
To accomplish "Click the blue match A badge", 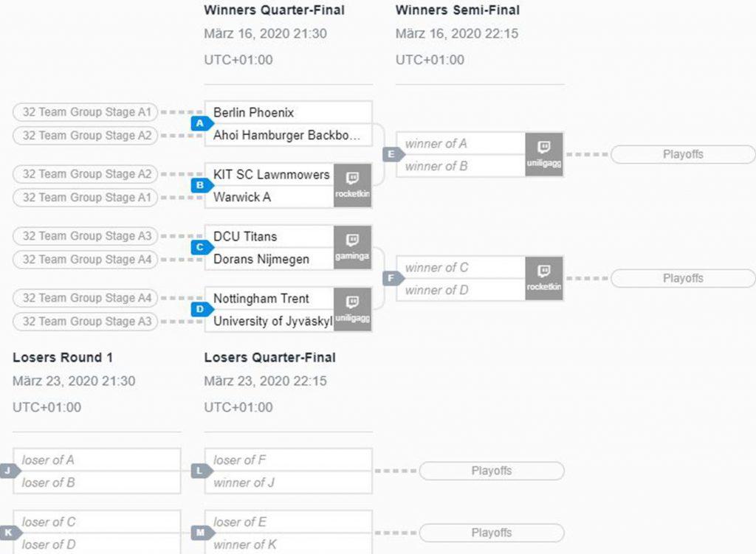I will coord(202,123).
